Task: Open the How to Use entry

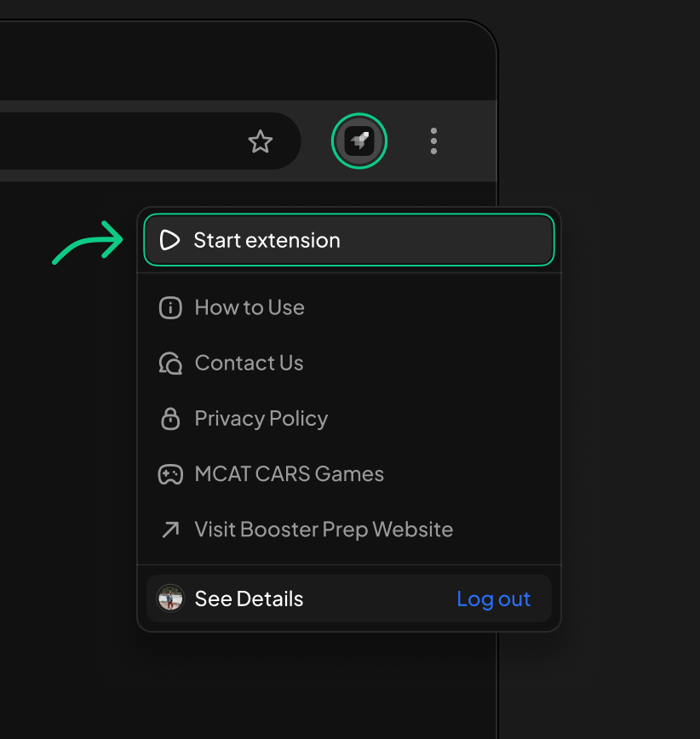Action: tap(250, 307)
